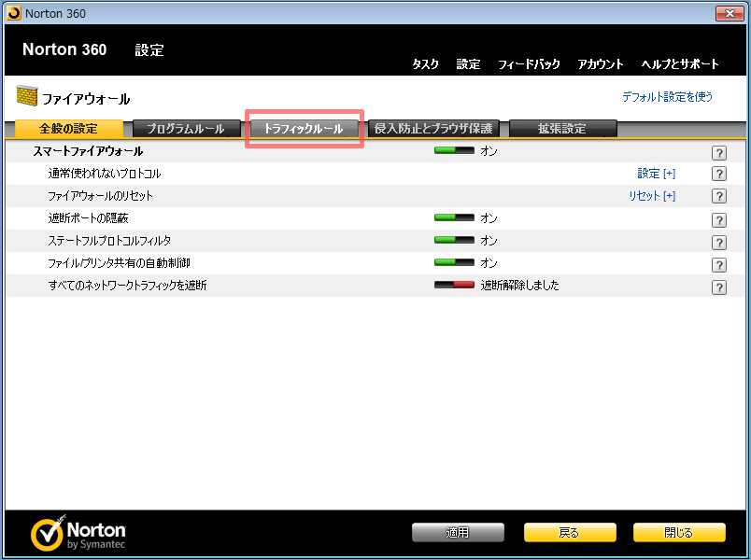This screenshot has width=751, height=560.
Task: Click the 適用 button
Action: (x=458, y=533)
